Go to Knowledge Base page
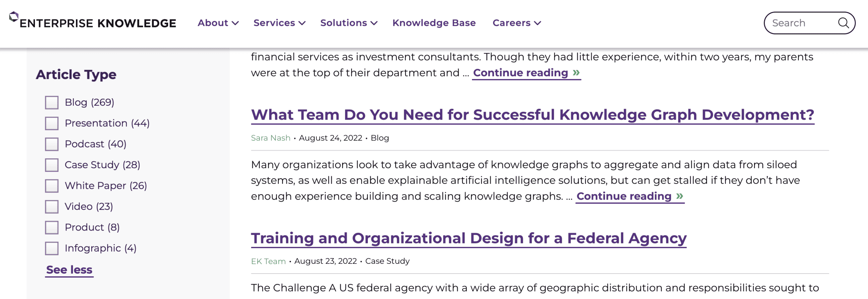Image resolution: width=868 pixels, height=299 pixels. tap(434, 23)
